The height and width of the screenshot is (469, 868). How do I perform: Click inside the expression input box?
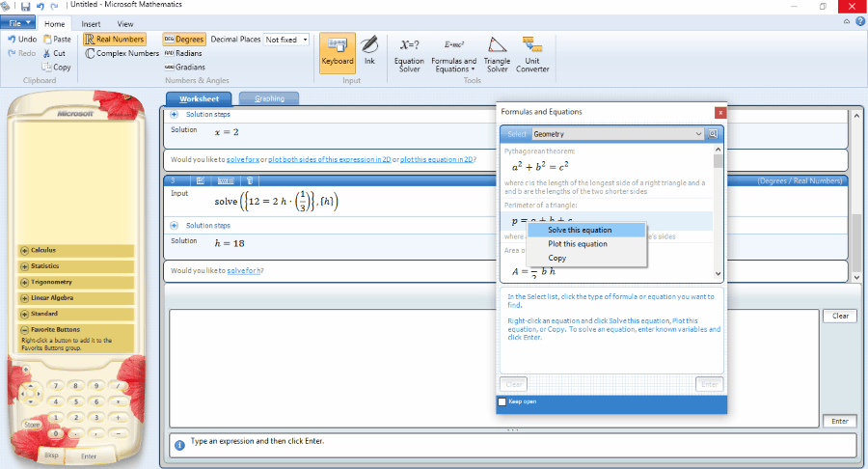(494, 369)
